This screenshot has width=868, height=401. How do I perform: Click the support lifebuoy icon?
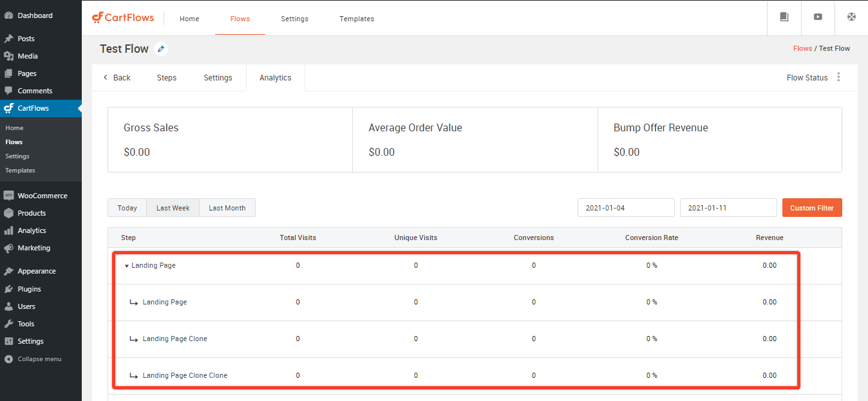coord(851,17)
